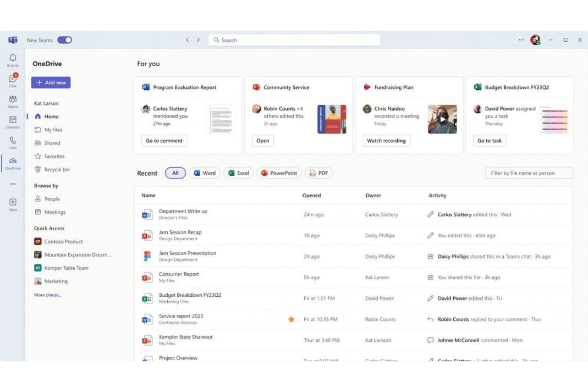Click the Go to task button
588x392 pixels.
[489, 141]
